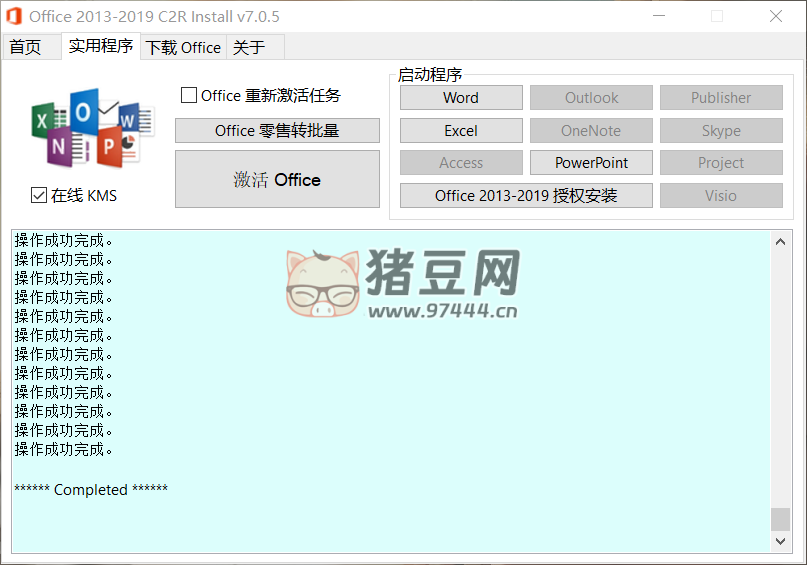Click the Completed line in log
Image resolution: width=807 pixels, height=565 pixels.
[x=91, y=490]
